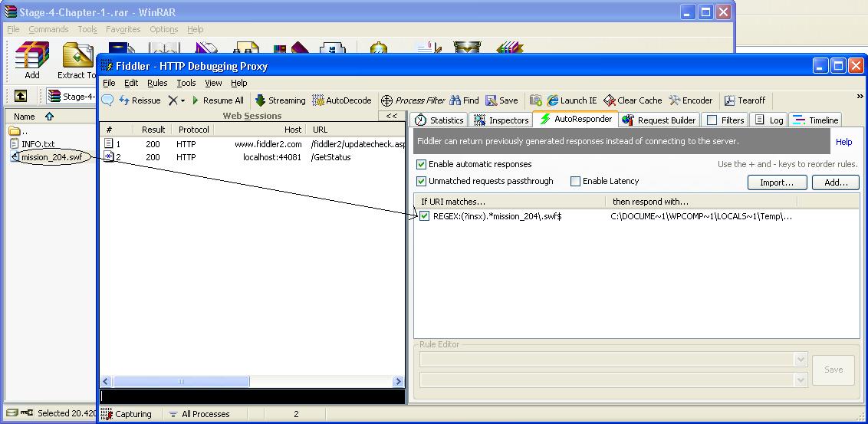Click the camera screenshot icon
The height and width of the screenshot is (424, 868).
[535, 100]
